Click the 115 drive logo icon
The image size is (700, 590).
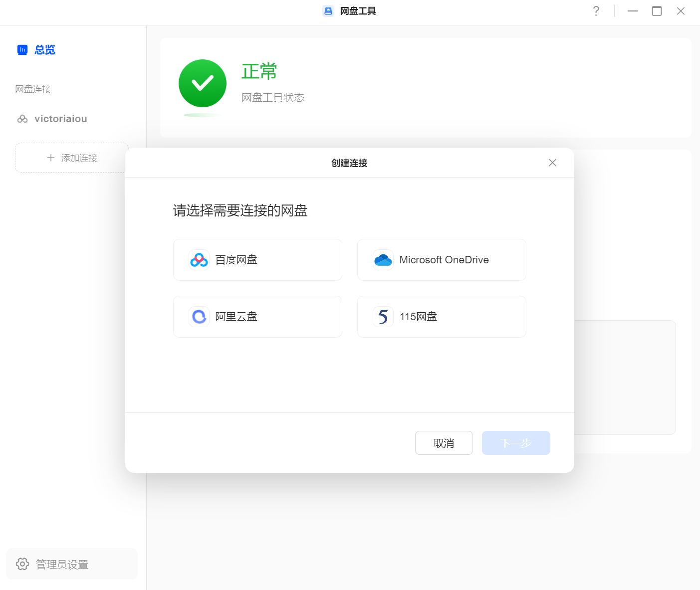(383, 317)
